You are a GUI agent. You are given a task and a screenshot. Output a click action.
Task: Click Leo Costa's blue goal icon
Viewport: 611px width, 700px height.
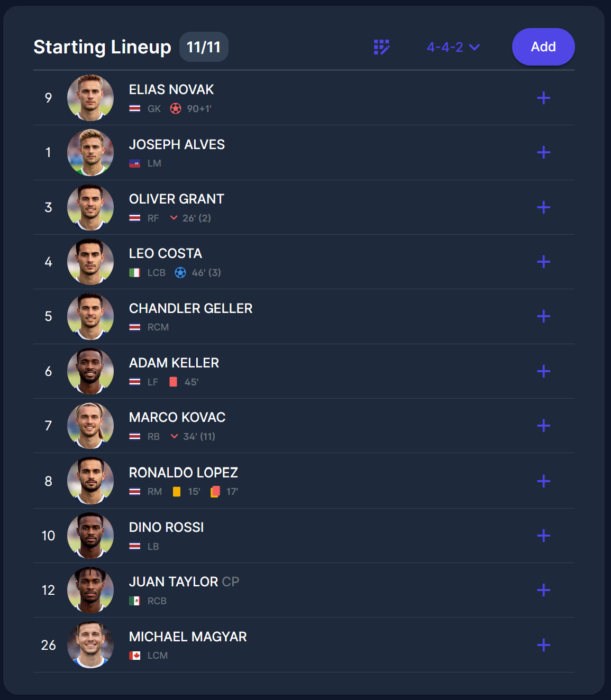pos(180,273)
